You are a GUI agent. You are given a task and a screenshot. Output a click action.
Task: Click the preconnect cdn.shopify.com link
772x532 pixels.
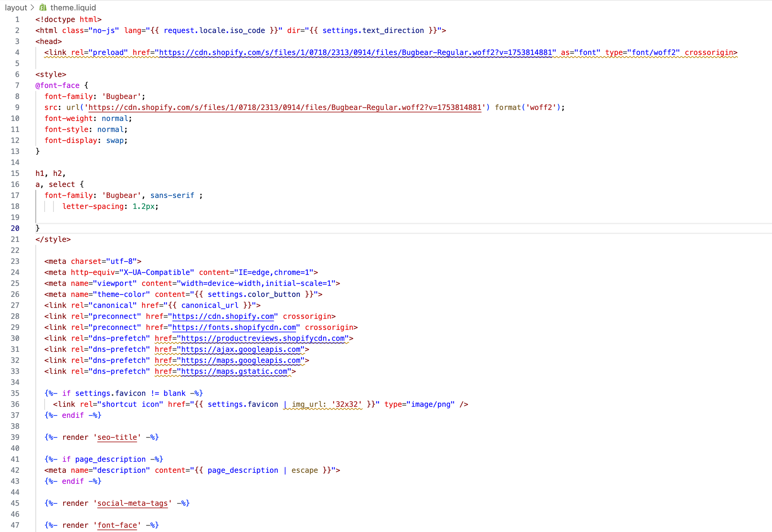224,316
